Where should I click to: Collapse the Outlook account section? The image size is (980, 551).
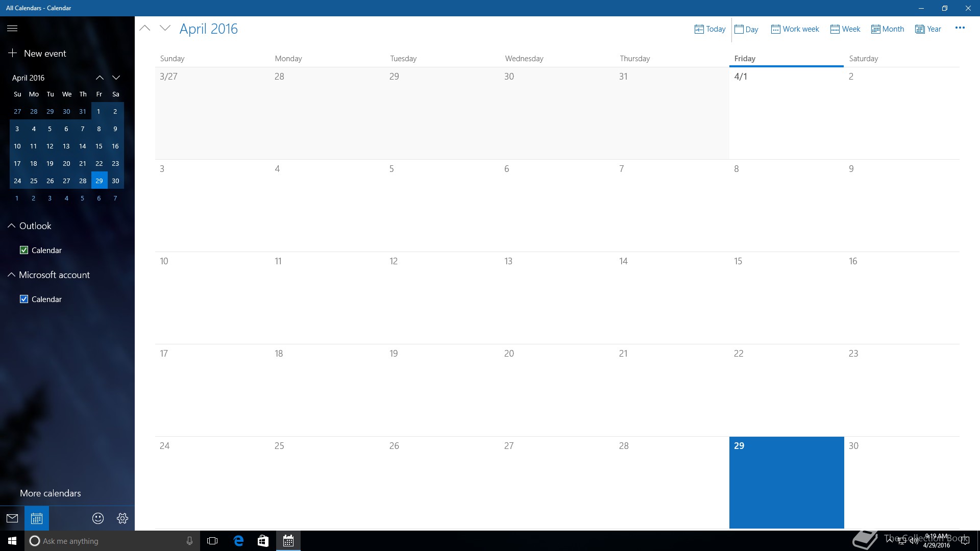[x=11, y=226]
